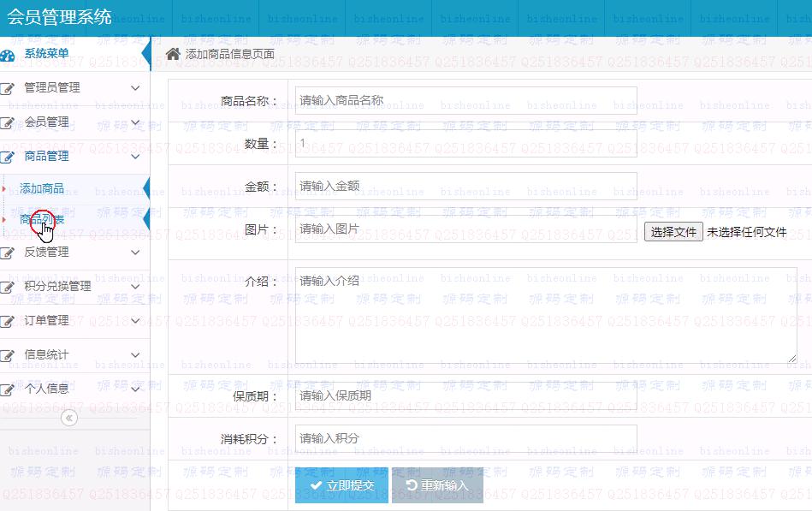Click the 未选择任何文件 status text

(747, 232)
